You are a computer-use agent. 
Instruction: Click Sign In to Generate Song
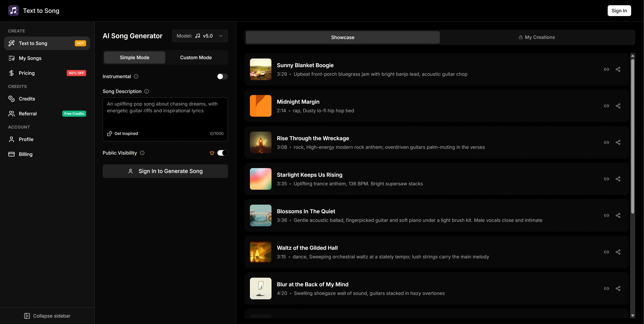click(x=165, y=171)
